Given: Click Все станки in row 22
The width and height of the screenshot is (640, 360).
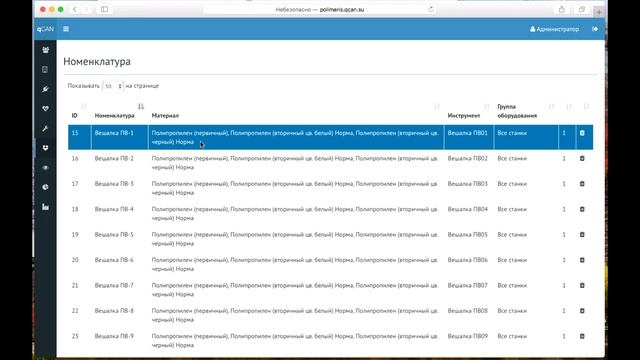Looking at the screenshot, I should (512, 311).
